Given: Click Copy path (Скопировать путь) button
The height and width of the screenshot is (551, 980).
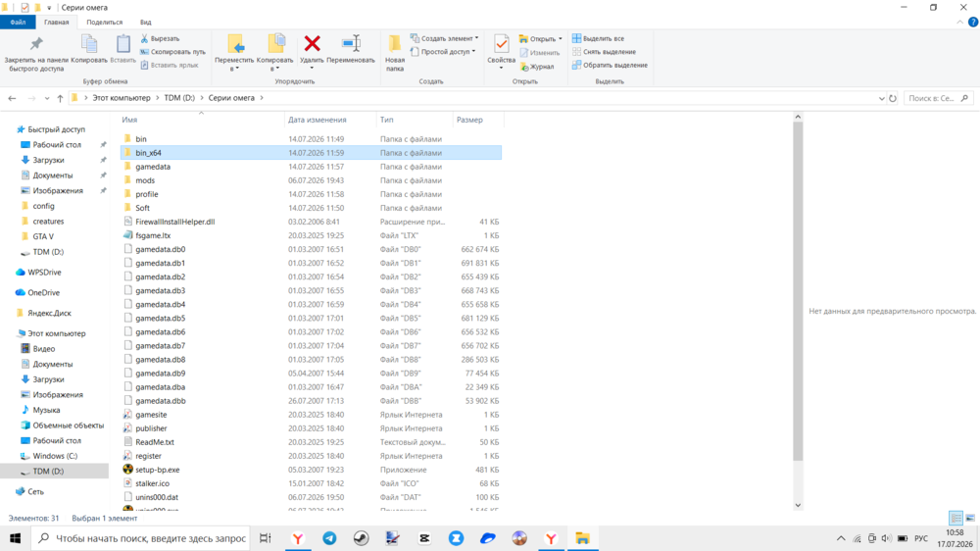Looking at the screenshot, I should click(x=172, y=52).
